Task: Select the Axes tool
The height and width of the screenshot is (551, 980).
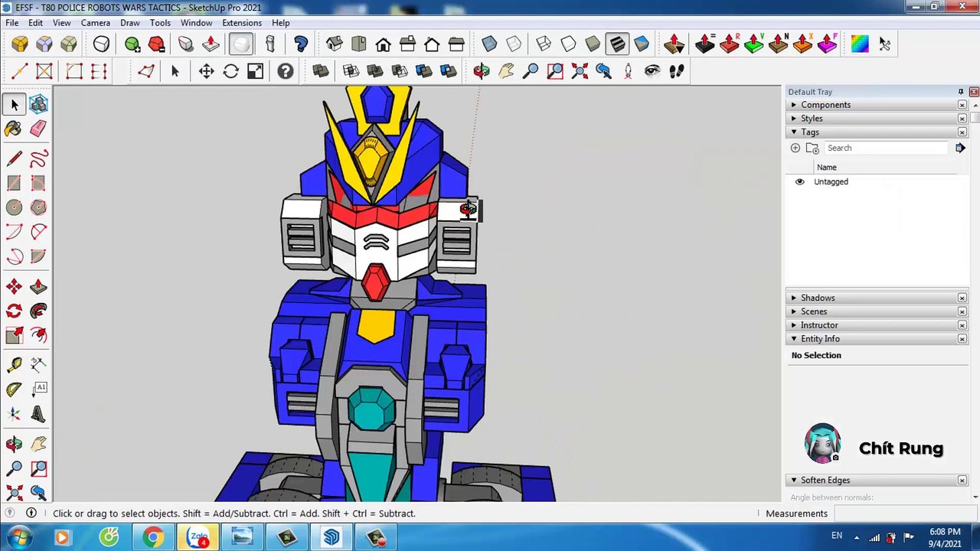Action: coord(14,414)
